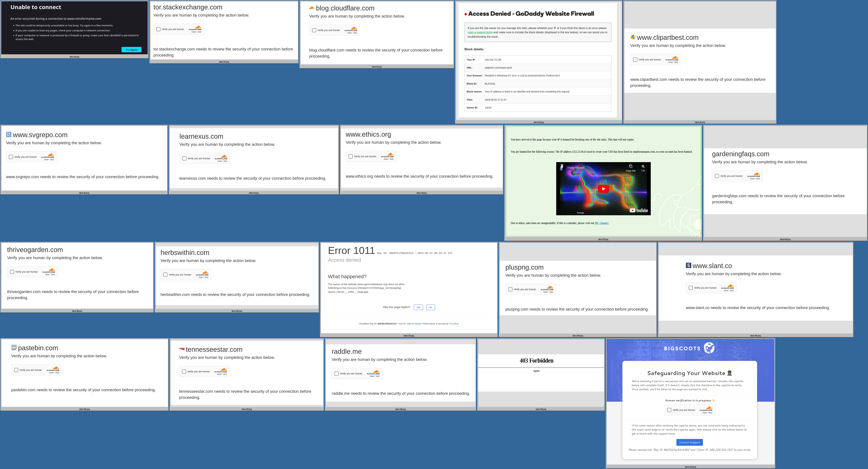
Task: Tick verify human checkbox for raddle.me
Action: click(337, 373)
